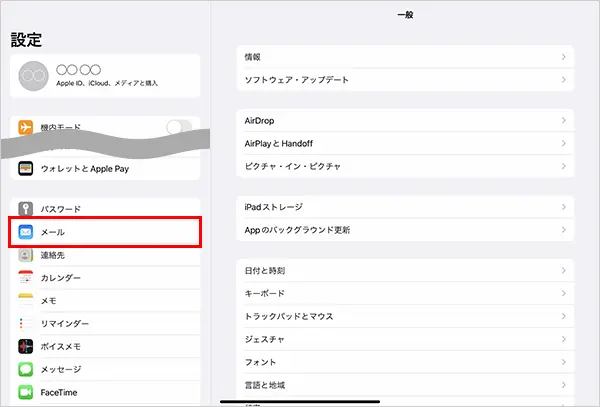Select the メッセージ speech bubble icon
Viewport: 600px width, 407px height.
[x=26, y=369]
